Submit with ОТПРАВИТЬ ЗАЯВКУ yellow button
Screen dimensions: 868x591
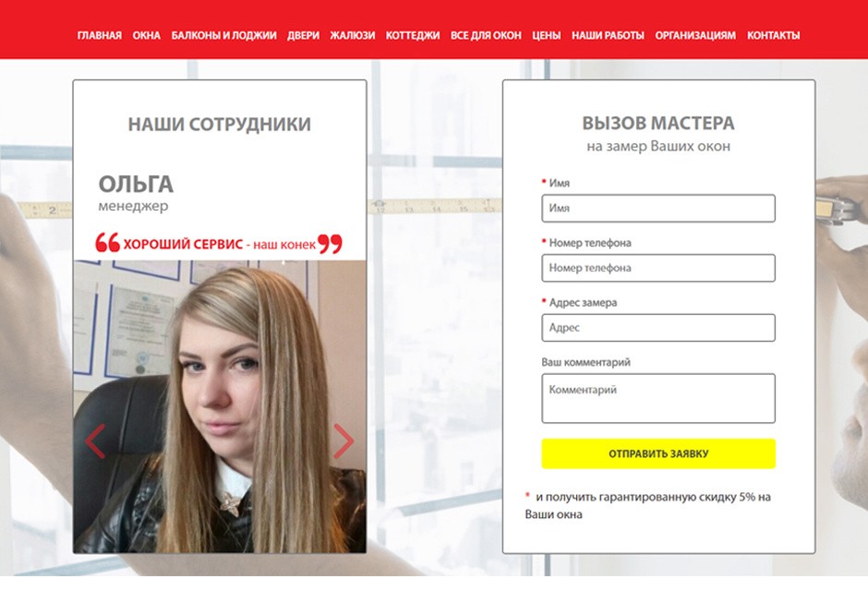point(658,453)
